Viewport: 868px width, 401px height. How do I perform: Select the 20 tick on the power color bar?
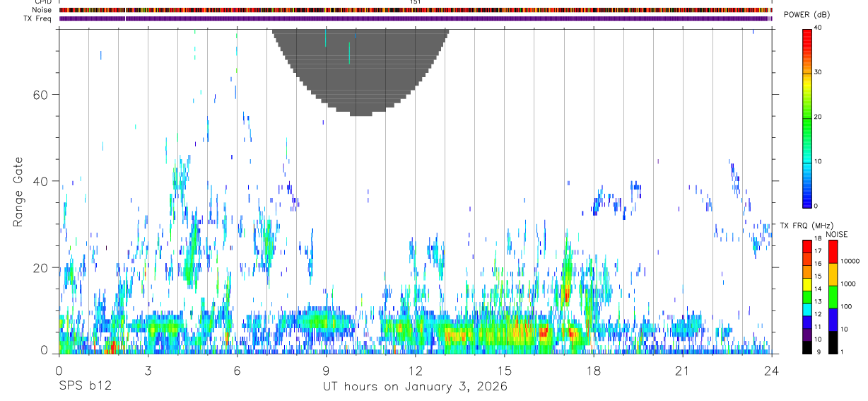[x=818, y=117]
